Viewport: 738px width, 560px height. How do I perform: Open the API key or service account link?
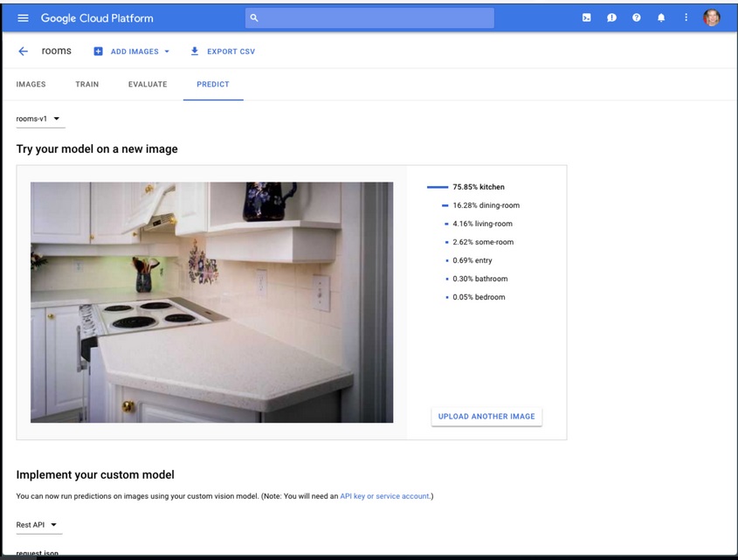[x=384, y=496]
